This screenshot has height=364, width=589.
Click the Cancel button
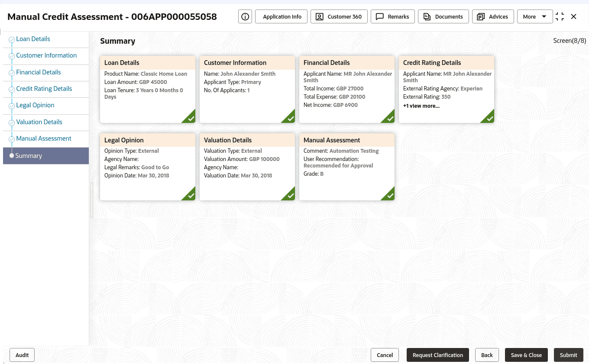pyautogui.click(x=385, y=355)
